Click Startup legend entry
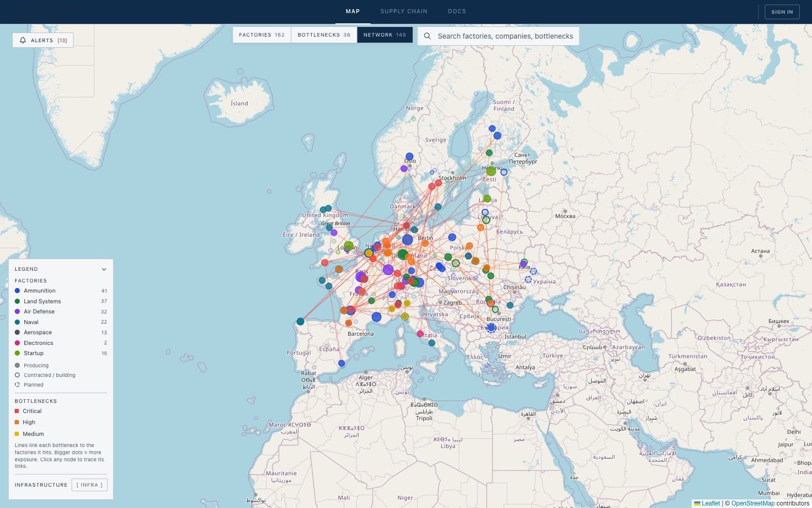Viewport: 812px width, 508px height. coord(61,353)
